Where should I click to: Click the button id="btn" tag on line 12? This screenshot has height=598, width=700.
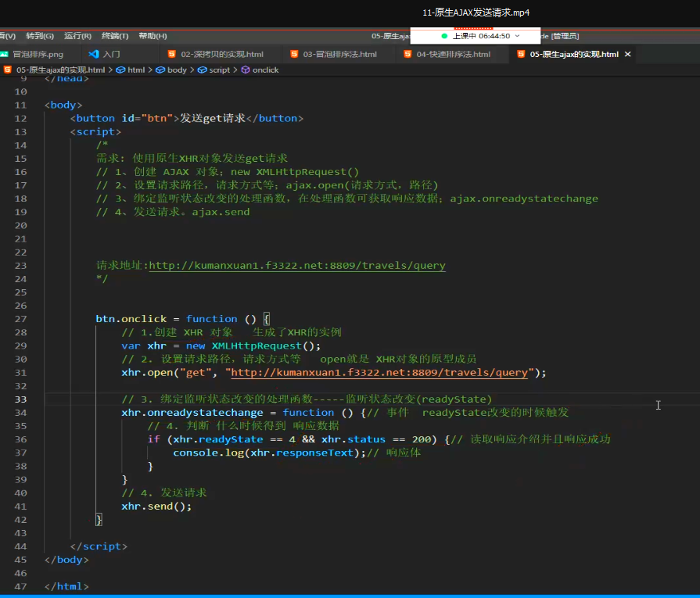click(x=124, y=118)
